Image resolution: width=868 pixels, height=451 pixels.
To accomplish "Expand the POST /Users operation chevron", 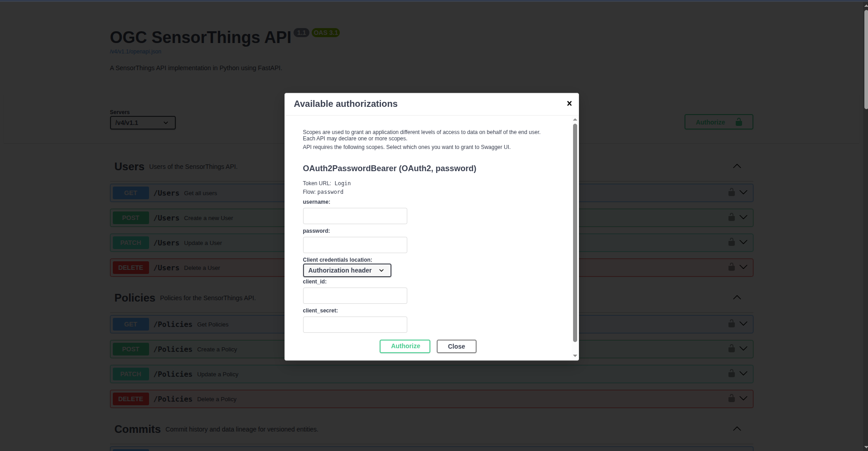I will (743, 217).
